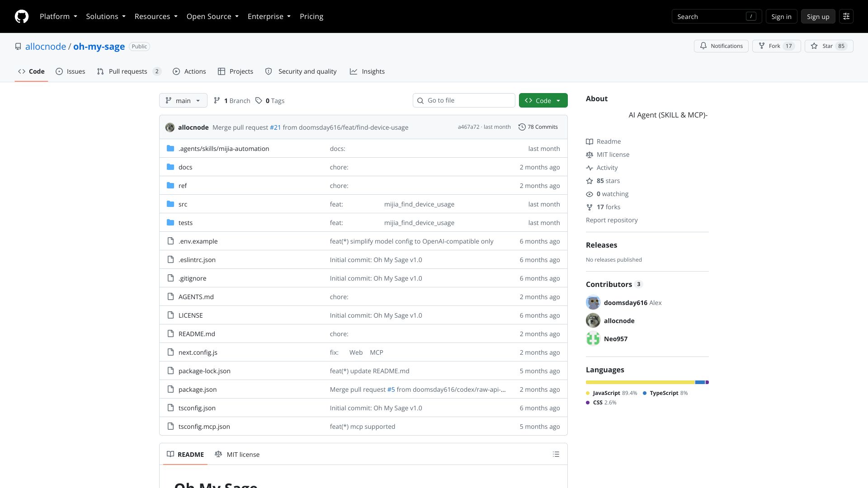This screenshot has height=488, width=868.
Task: Click the Go to file search box
Action: pos(464,100)
